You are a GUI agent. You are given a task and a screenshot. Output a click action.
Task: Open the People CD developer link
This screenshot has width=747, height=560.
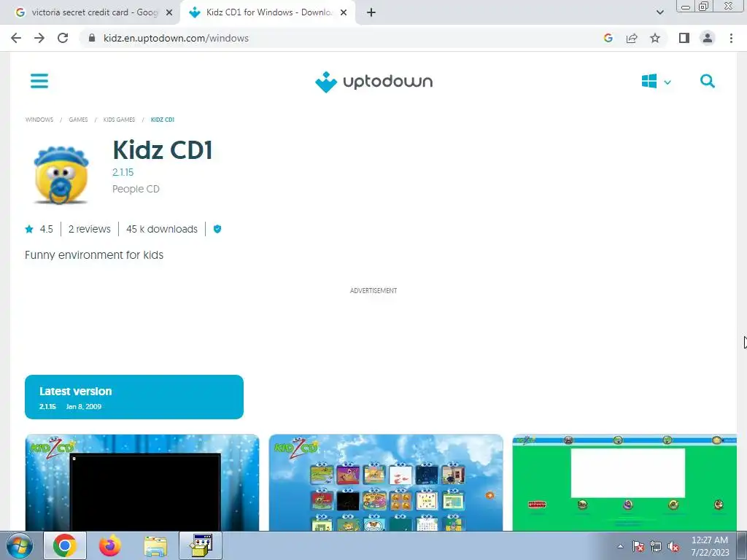[136, 189]
